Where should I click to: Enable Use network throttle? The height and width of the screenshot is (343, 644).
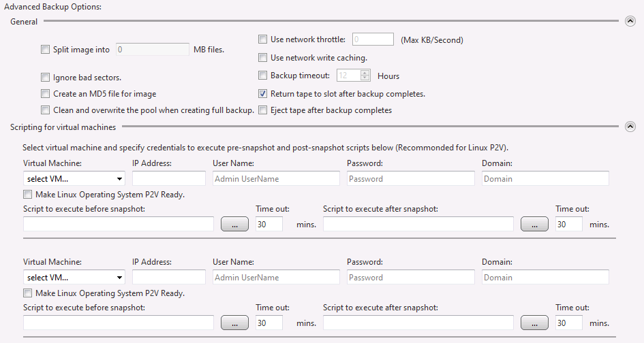coord(263,39)
